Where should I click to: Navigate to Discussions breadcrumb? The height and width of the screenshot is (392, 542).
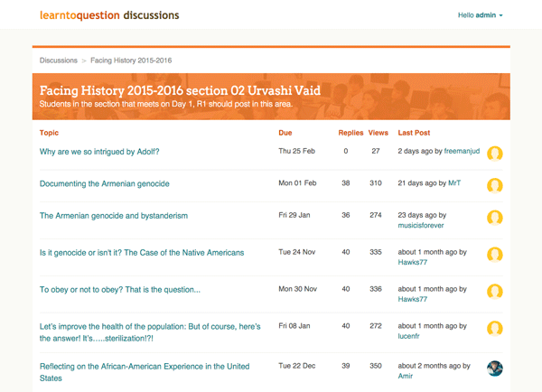pyautogui.click(x=59, y=61)
